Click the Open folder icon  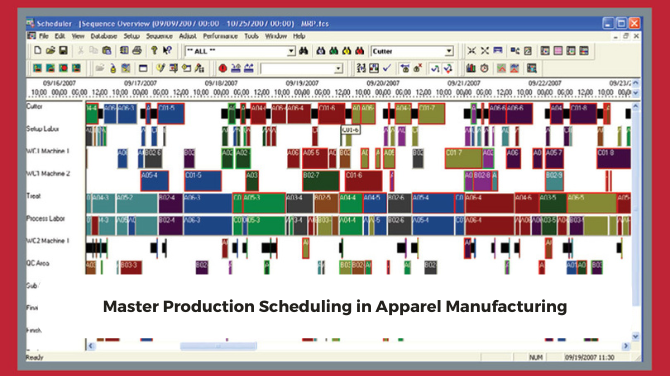coord(50,51)
